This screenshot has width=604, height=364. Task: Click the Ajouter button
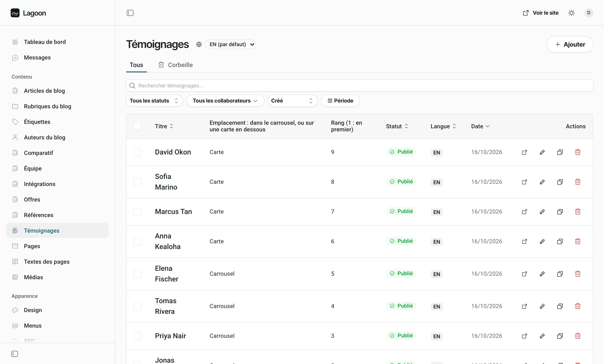570,44
